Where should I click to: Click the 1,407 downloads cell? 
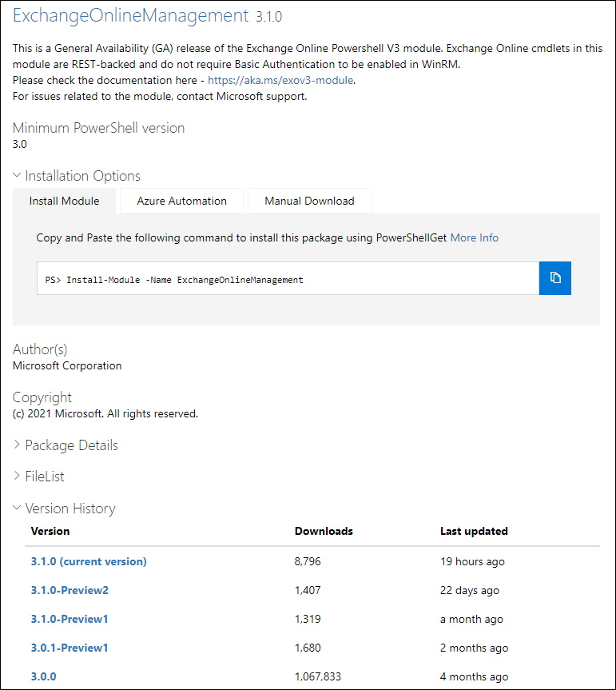click(308, 590)
